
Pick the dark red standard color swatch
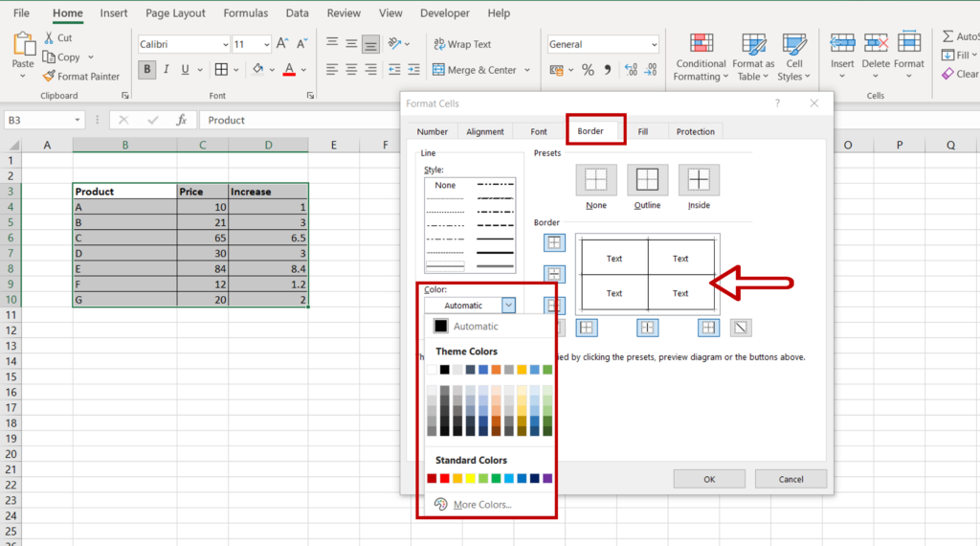click(x=432, y=478)
